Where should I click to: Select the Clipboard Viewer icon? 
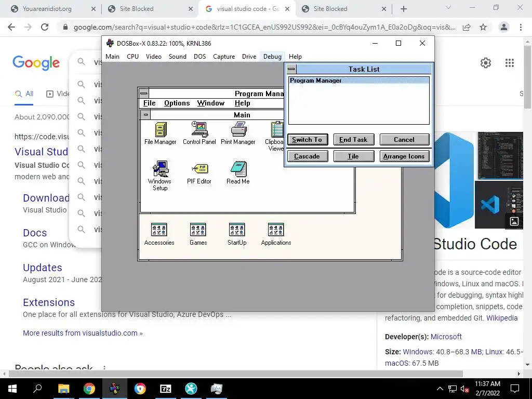point(276,137)
